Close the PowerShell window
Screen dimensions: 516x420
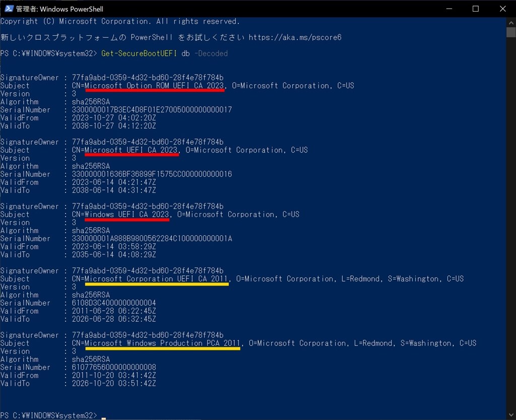(x=502, y=9)
